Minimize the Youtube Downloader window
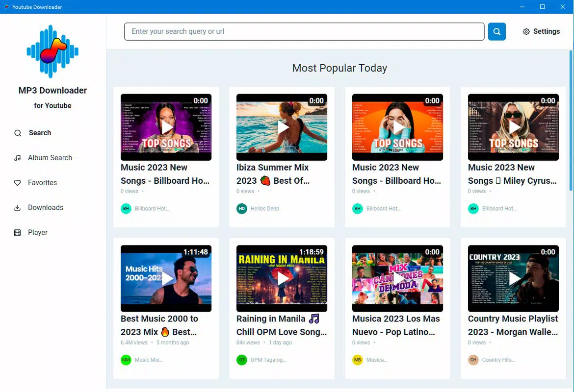 tap(522, 6)
